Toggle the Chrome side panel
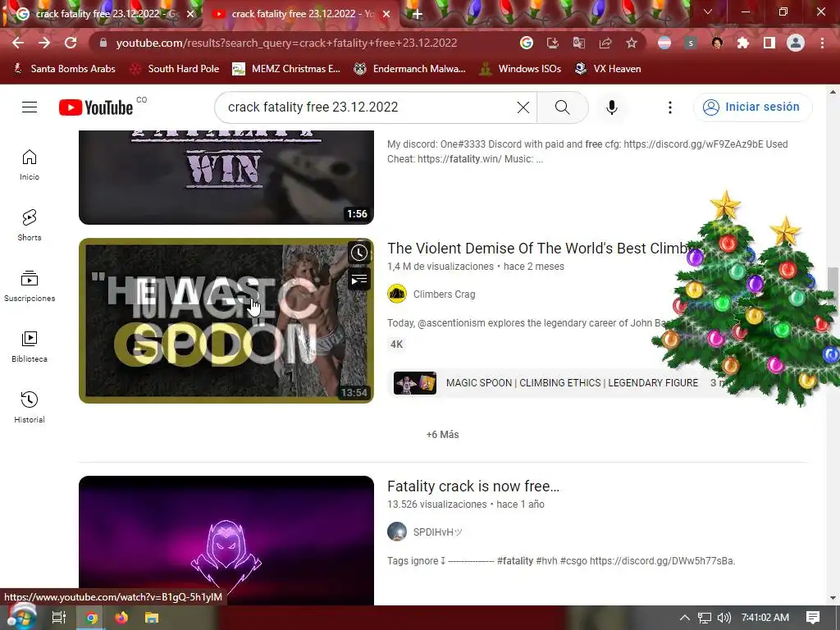840x630 pixels. [x=769, y=43]
